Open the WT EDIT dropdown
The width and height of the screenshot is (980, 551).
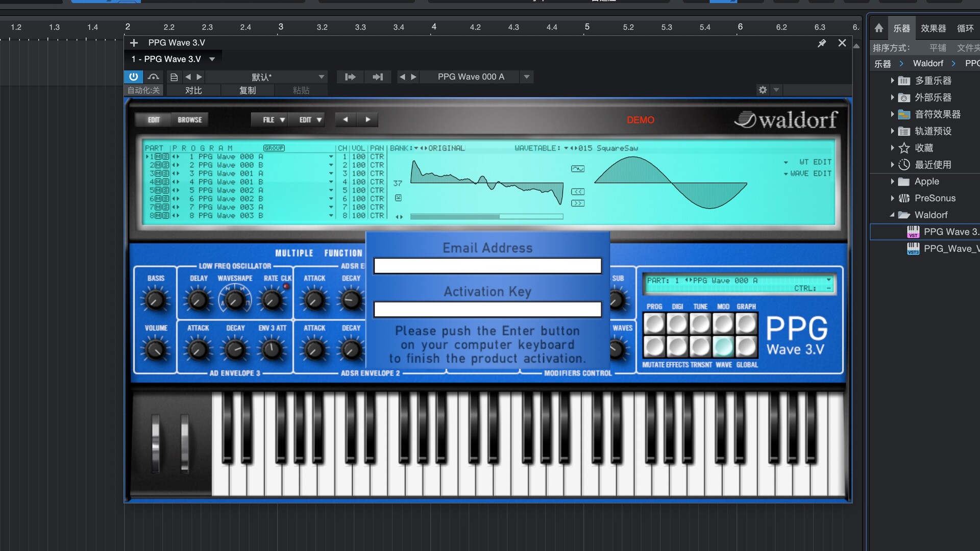point(786,162)
